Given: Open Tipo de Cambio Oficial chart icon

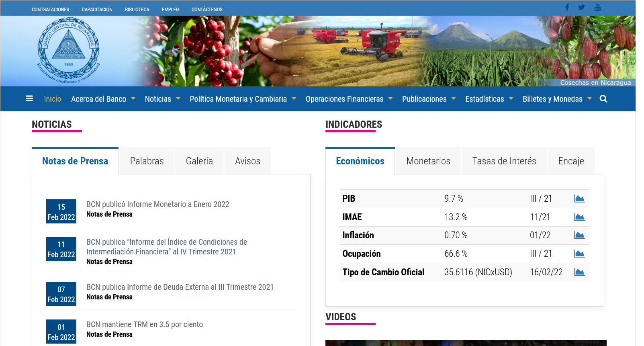Looking at the screenshot, I should [x=579, y=272].
